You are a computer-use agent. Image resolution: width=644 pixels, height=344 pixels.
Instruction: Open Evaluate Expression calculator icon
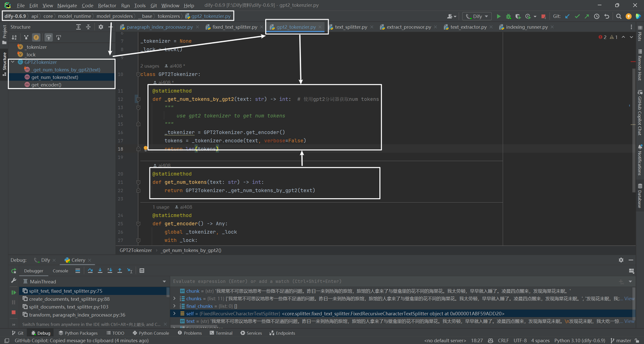(x=142, y=271)
